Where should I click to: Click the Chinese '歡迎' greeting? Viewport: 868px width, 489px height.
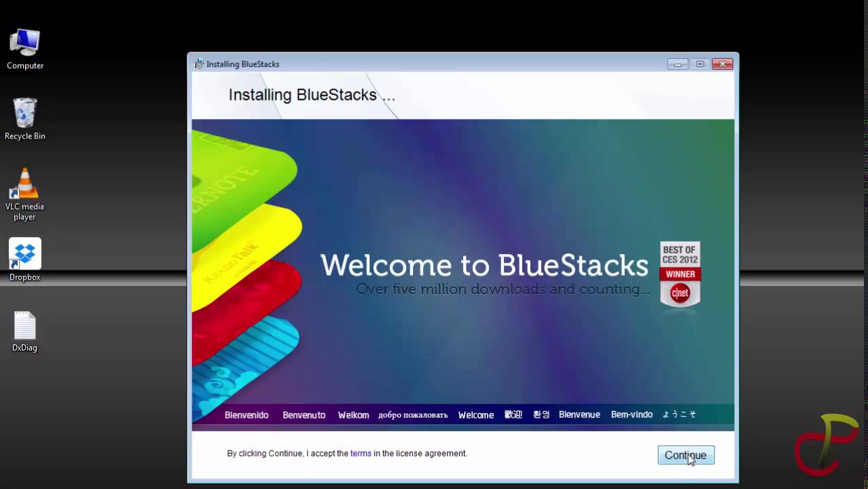click(x=513, y=414)
